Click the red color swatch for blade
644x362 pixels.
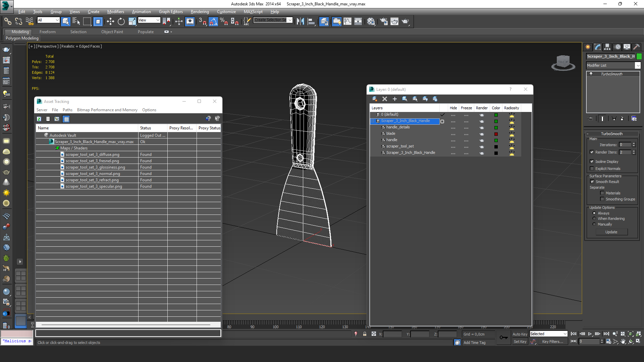click(496, 134)
